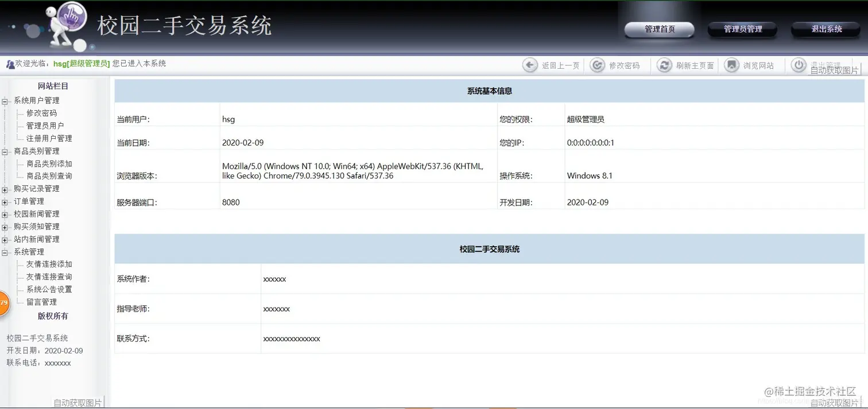Open 留言管理 in the sidebar
868x409 pixels.
[41, 302]
